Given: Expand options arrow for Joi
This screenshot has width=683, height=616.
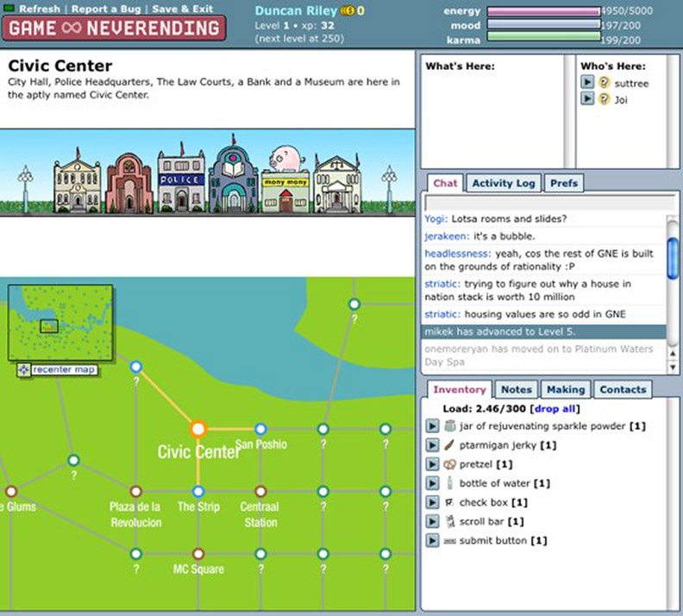Looking at the screenshot, I should (x=588, y=99).
